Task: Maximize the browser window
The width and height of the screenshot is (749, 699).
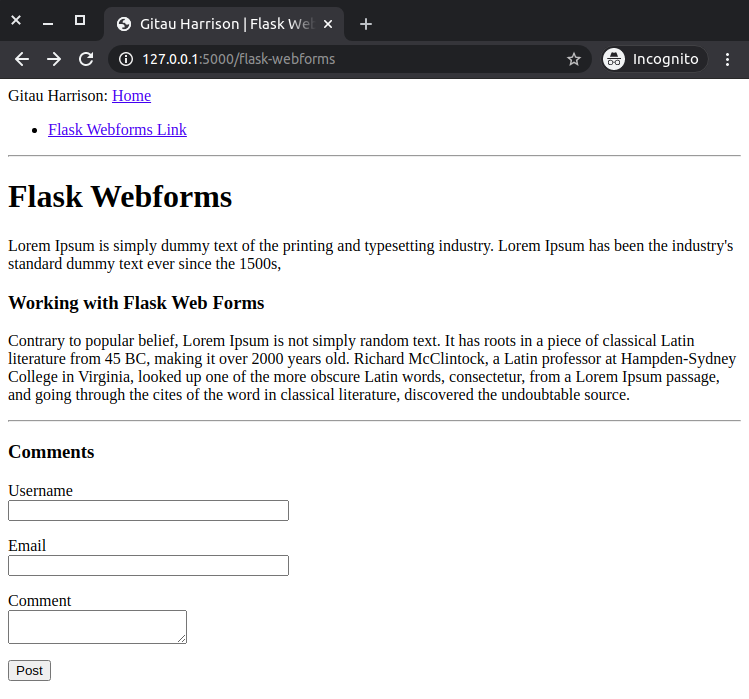Action: (x=80, y=21)
